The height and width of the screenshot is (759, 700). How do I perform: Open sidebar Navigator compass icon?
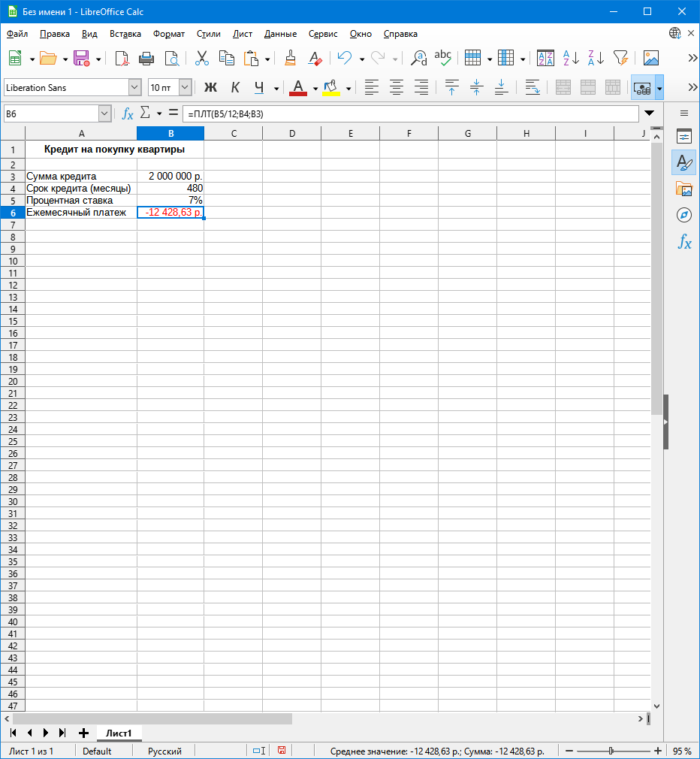click(x=684, y=215)
